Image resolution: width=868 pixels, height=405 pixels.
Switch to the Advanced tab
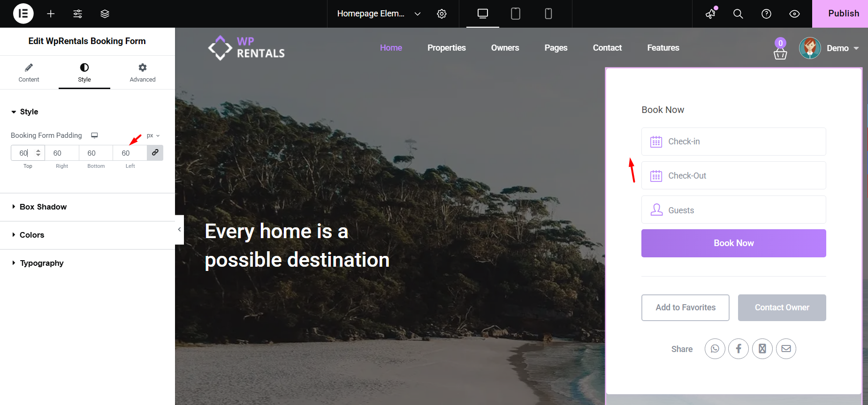(143, 73)
